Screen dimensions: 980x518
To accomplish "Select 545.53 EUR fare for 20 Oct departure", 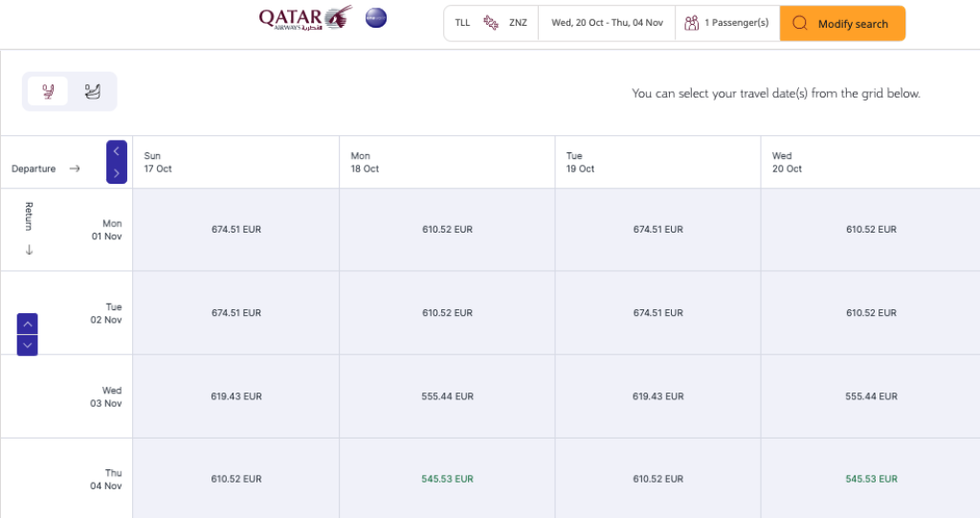I will tap(871, 479).
